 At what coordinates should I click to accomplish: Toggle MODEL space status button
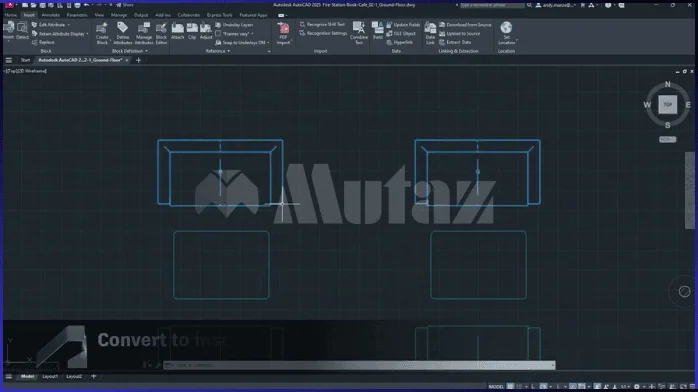tap(496, 387)
